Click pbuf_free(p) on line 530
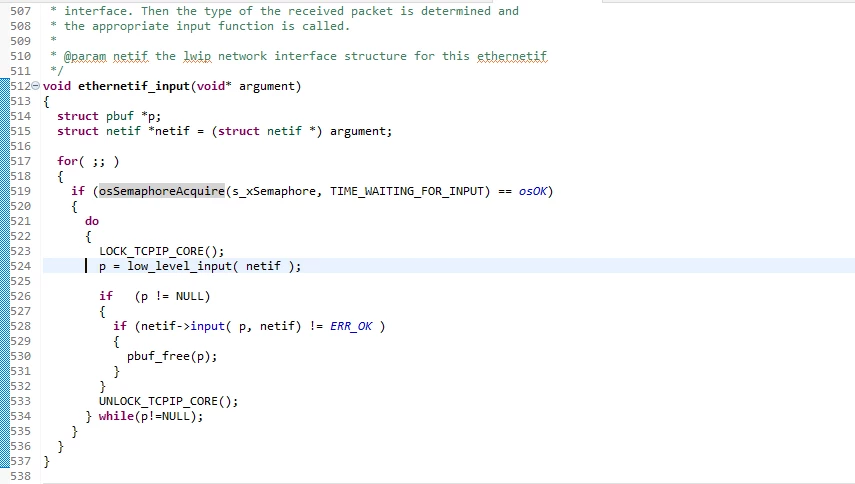855x484 pixels. 172,356
